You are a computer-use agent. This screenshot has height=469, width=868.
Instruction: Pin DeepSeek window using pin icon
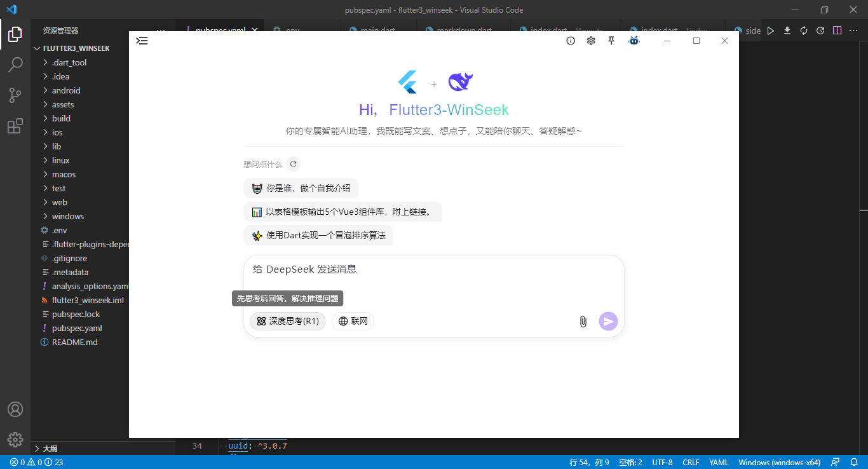pyautogui.click(x=611, y=40)
